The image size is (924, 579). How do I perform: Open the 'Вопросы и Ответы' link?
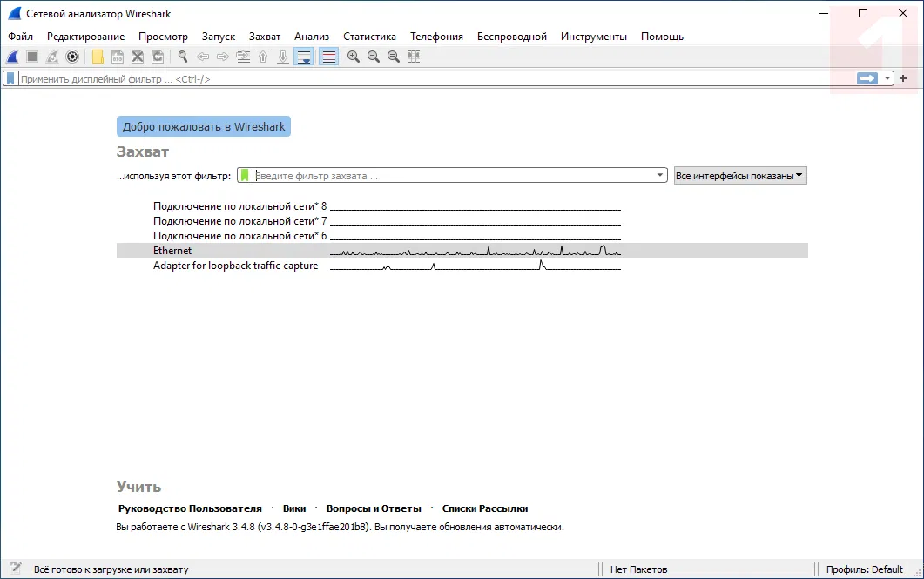pyautogui.click(x=374, y=508)
